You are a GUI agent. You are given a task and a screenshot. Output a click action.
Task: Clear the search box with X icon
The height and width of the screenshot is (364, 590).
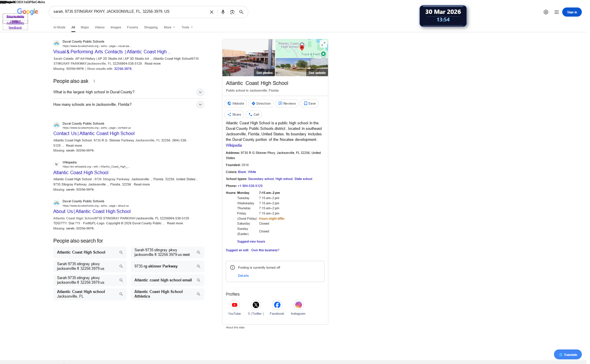pyautogui.click(x=212, y=12)
